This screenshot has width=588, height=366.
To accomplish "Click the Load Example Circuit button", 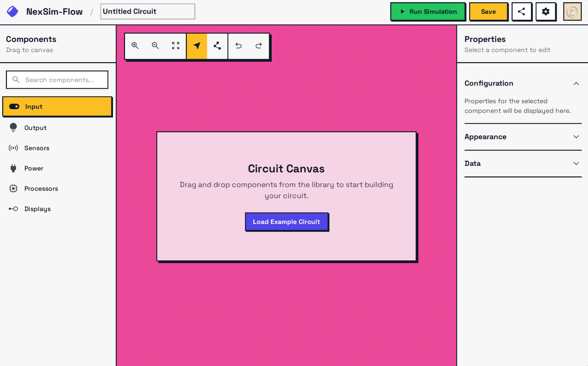I will [286, 222].
